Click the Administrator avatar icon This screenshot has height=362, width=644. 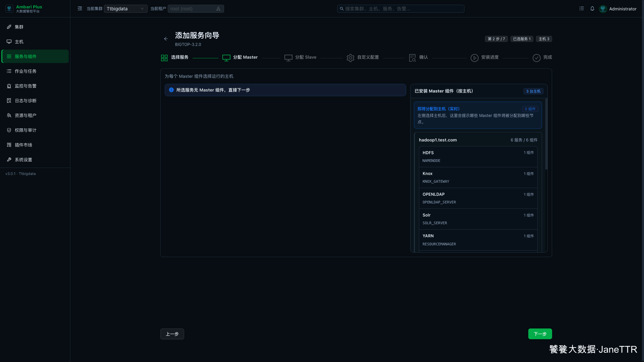point(603,9)
